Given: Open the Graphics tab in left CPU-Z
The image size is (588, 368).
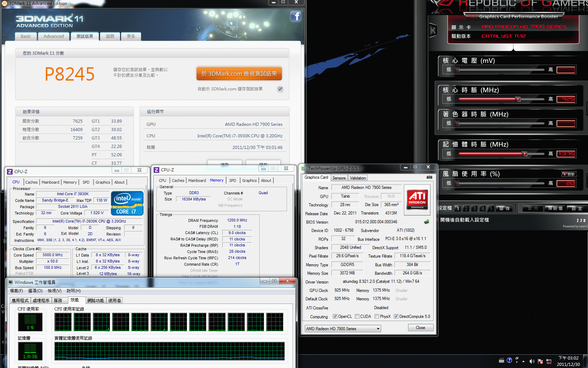Looking at the screenshot, I should 103,182.
